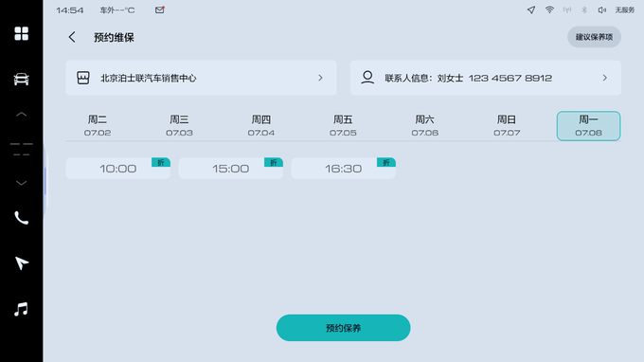Image resolution: width=644 pixels, height=362 pixels.
Task: Launch navigation from the sidebar arrow icon
Action: tap(22, 263)
